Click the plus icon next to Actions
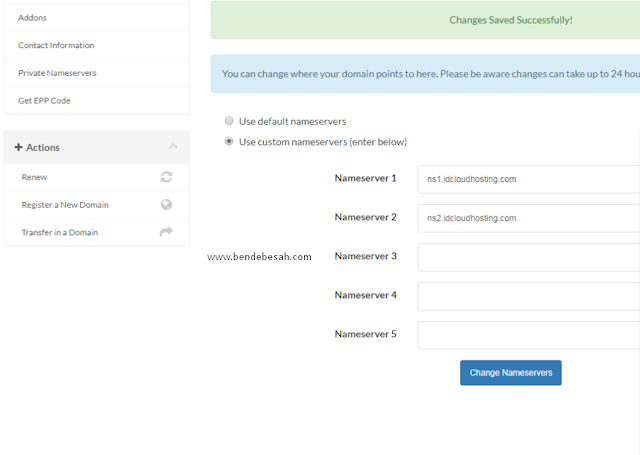Viewport: 640px width, 455px height. click(x=18, y=147)
